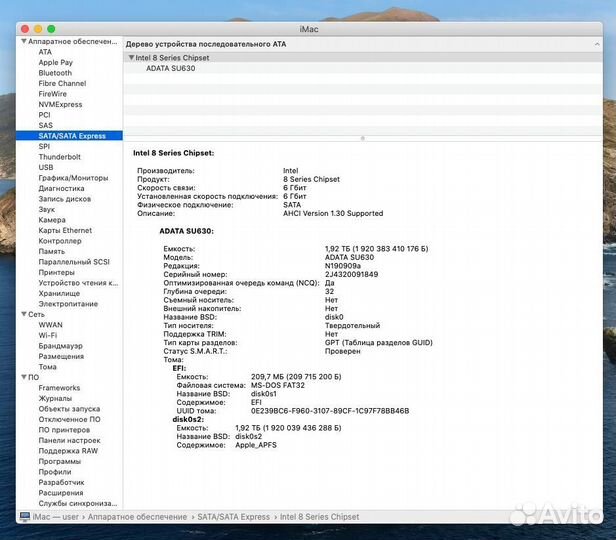Select USB sidebar entry

pyautogui.click(x=46, y=167)
